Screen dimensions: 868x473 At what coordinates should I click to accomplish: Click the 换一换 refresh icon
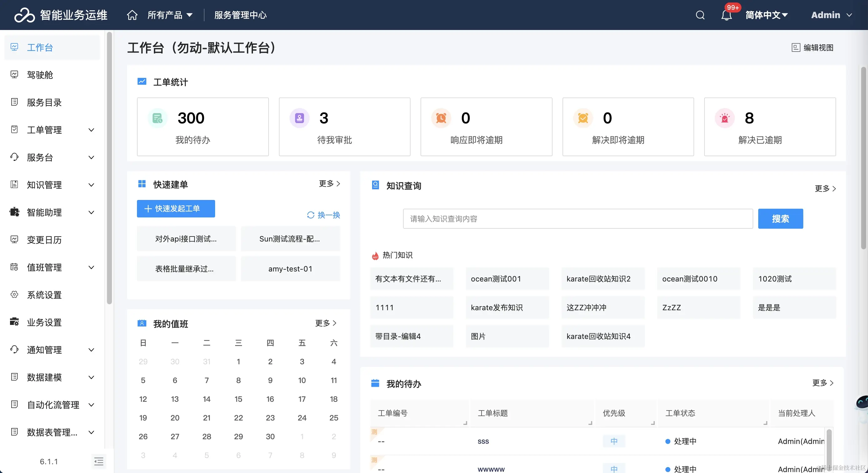click(x=310, y=215)
